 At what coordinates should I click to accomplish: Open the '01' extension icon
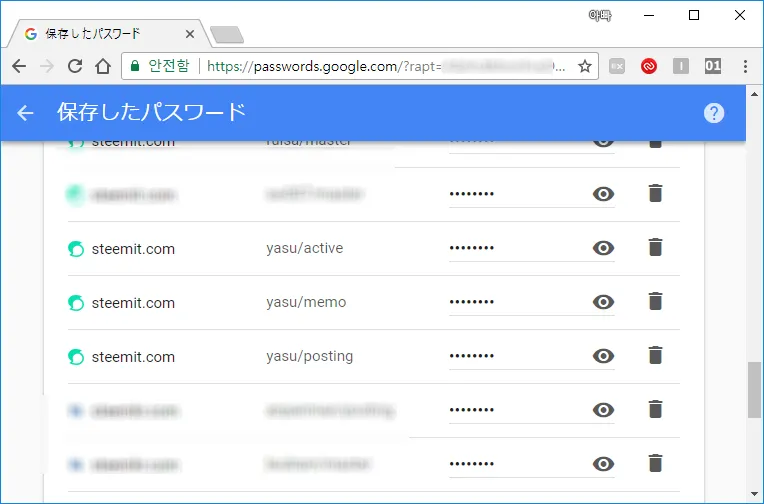pos(713,66)
